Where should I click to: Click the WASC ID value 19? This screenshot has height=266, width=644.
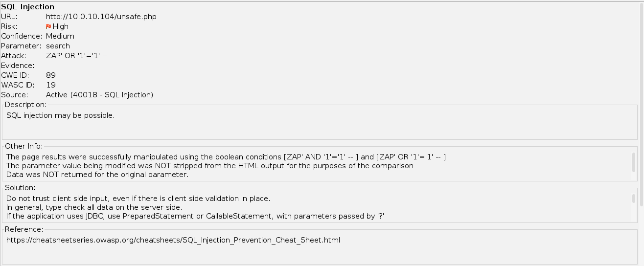click(x=50, y=85)
